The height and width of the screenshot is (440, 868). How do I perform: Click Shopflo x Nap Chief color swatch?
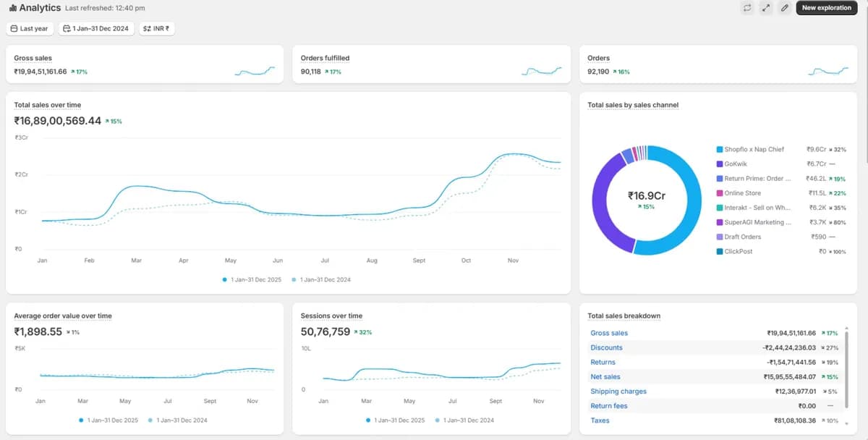click(x=719, y=149)
